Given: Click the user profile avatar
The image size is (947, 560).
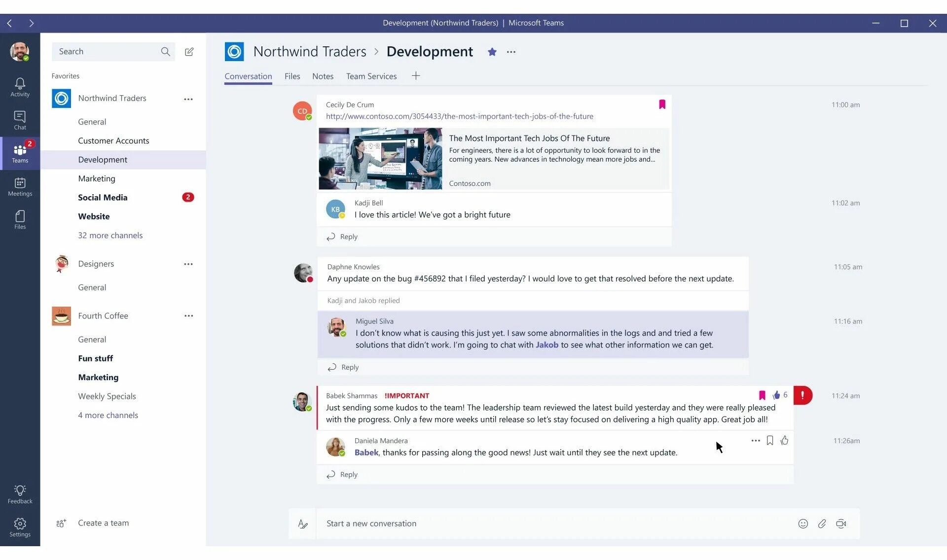Looking at the screenshot, I should pyautogui.click(x=20, y=51).
